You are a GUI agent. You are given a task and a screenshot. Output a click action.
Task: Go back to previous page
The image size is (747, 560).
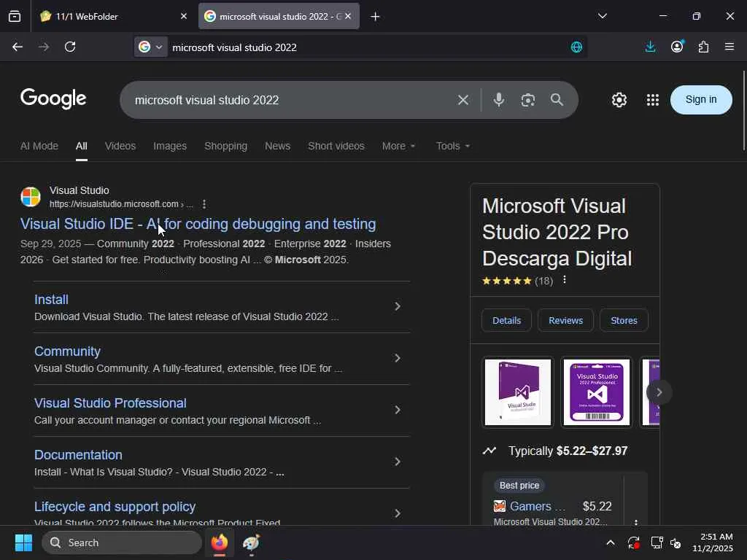click(18, 47)
